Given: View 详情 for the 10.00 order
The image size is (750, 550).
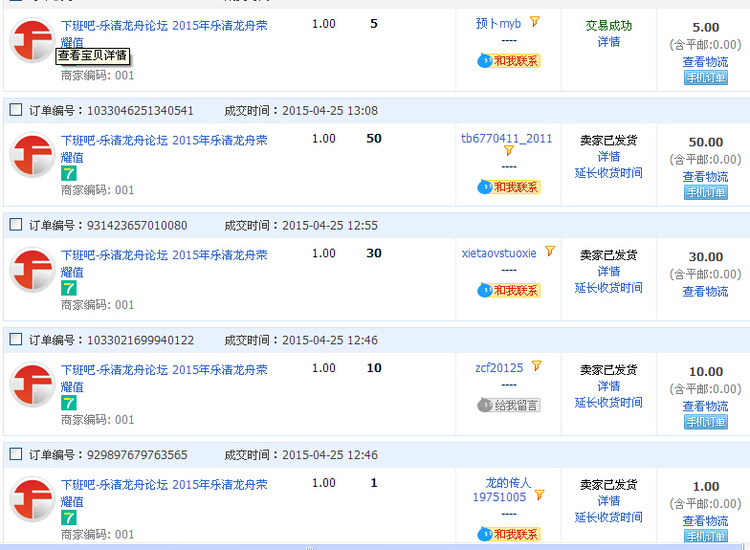Looking at the screenshot, I should point(609,386).
